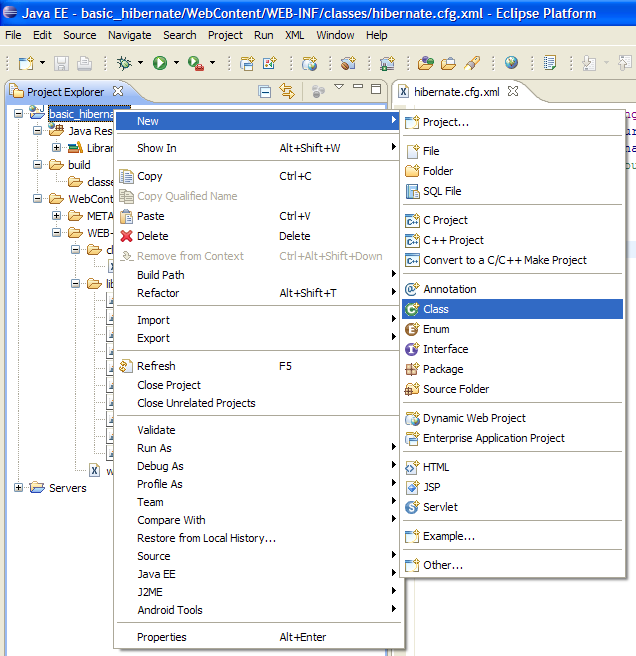Choose Class from the New submenu
The height and width of the screenshot is (656, 636).
[512, 309]
